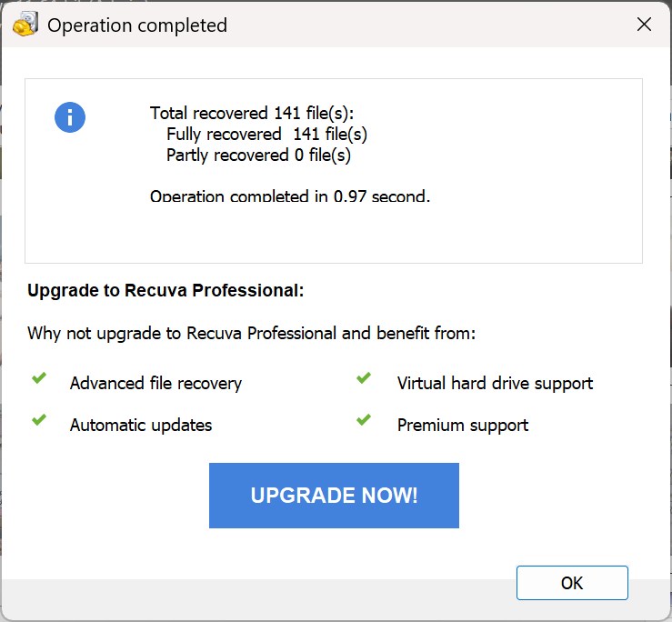Click checkmark beside Advanced file recovery
Screen dimensions: 672x622
pyautogui.click(x=39, y=377)
